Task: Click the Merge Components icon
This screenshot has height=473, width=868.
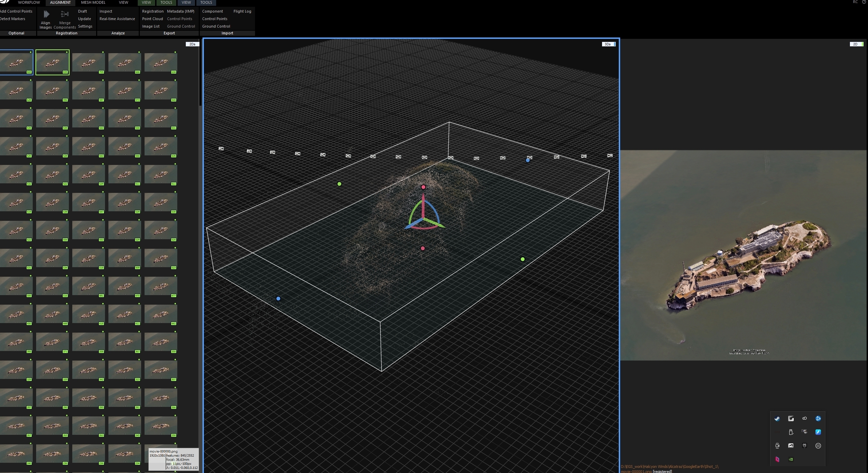Action: pos(64,15)
